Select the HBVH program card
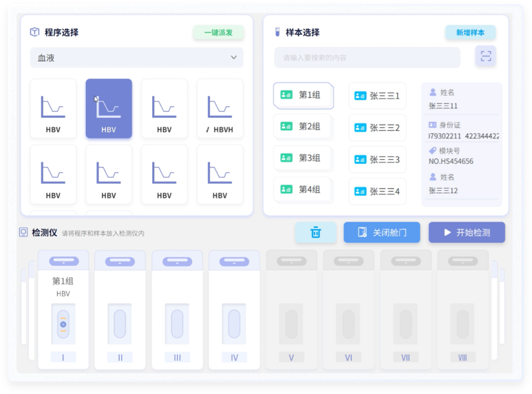This screenshot has height=394, width=532. point(220,108)
